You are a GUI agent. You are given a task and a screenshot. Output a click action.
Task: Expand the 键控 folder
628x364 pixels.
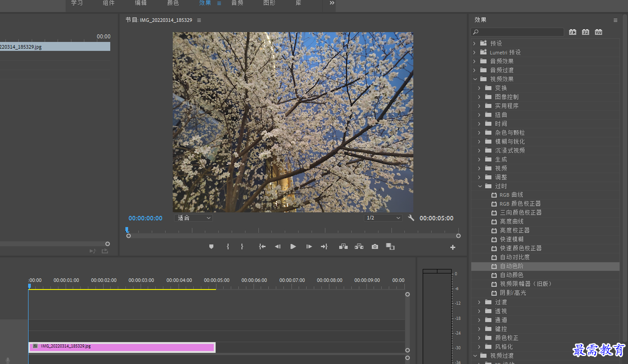(x=479, y=329)
